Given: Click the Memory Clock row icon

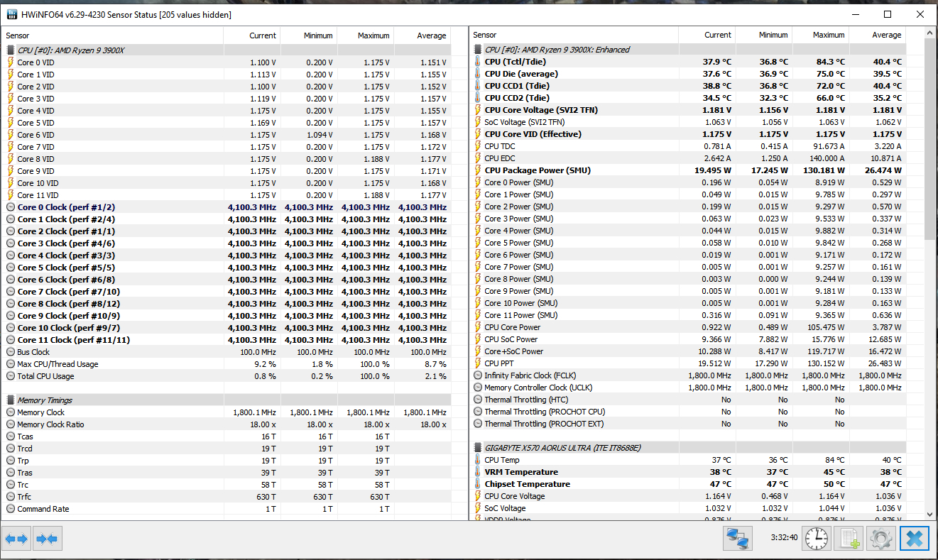Looking at the screenshot, I should pos(11,412).
